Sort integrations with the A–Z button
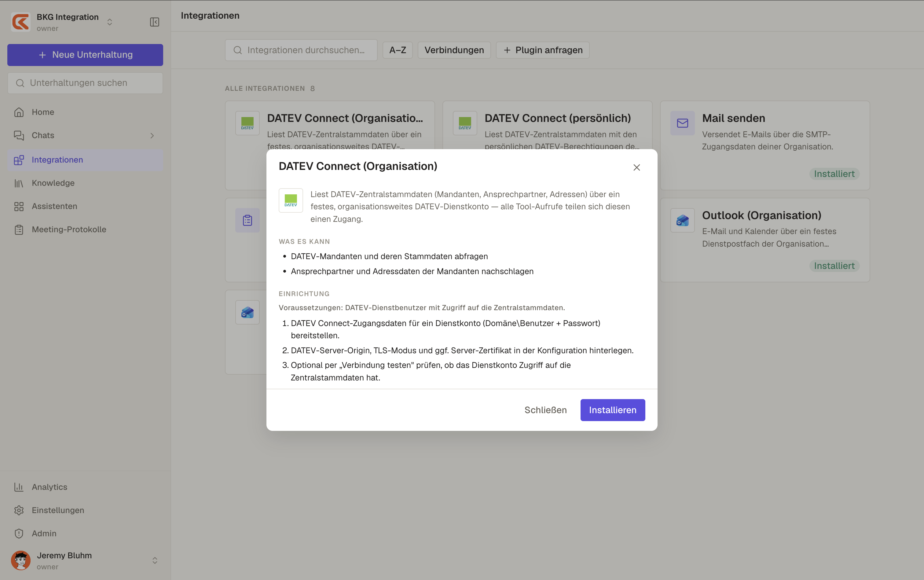924x580 pixels. click(397, 50)
